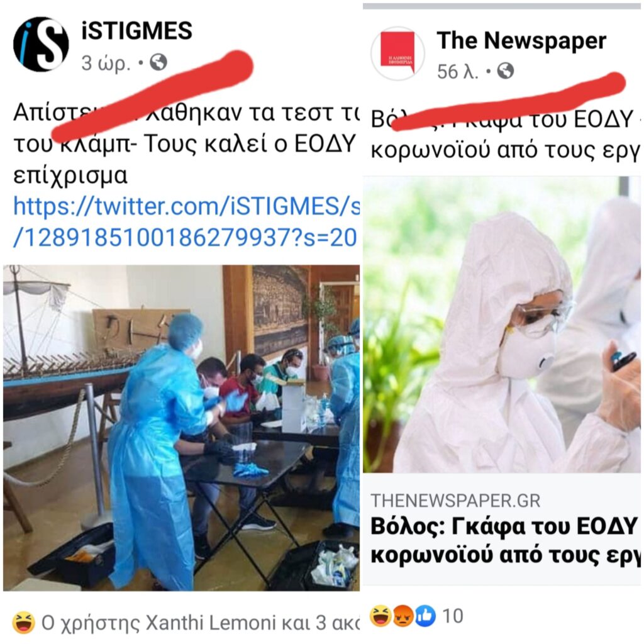Open The Newspaper page name
Image resolution: width=644 pixels, height=644 pixels.
pyautogui.click(x=521, y=40)
